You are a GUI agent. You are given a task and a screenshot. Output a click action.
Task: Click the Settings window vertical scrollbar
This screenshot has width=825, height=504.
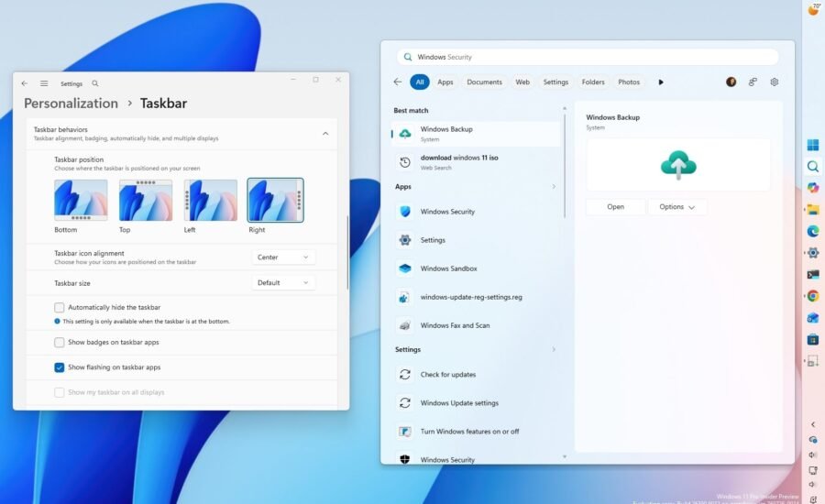pos(347,253)
